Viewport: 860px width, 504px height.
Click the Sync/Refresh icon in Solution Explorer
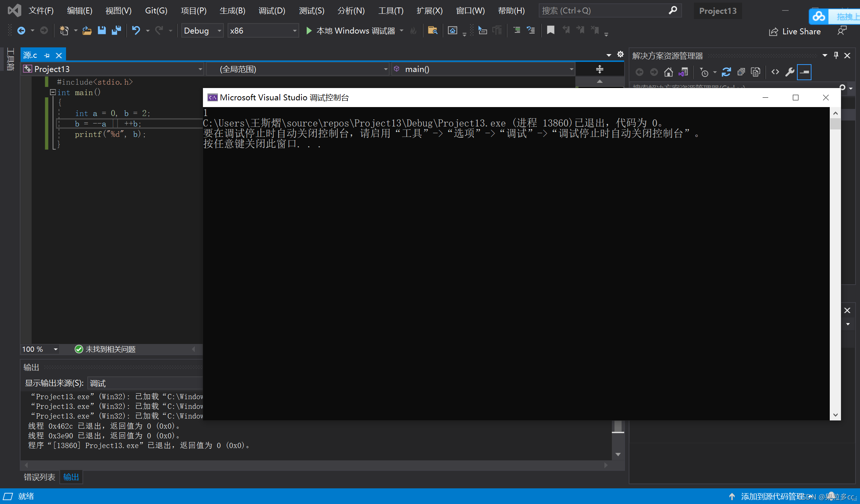click(x=726, y=72)
